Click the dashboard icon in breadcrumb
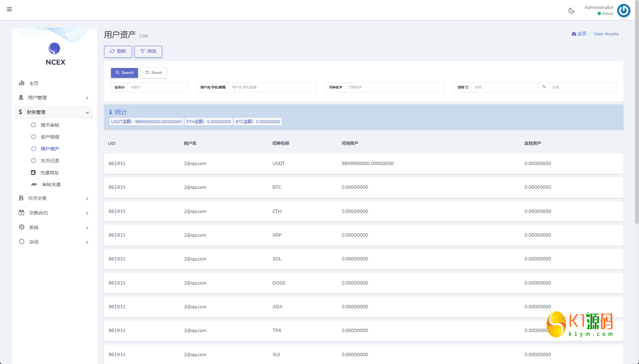Screen dimensions: 639x364 574,34
